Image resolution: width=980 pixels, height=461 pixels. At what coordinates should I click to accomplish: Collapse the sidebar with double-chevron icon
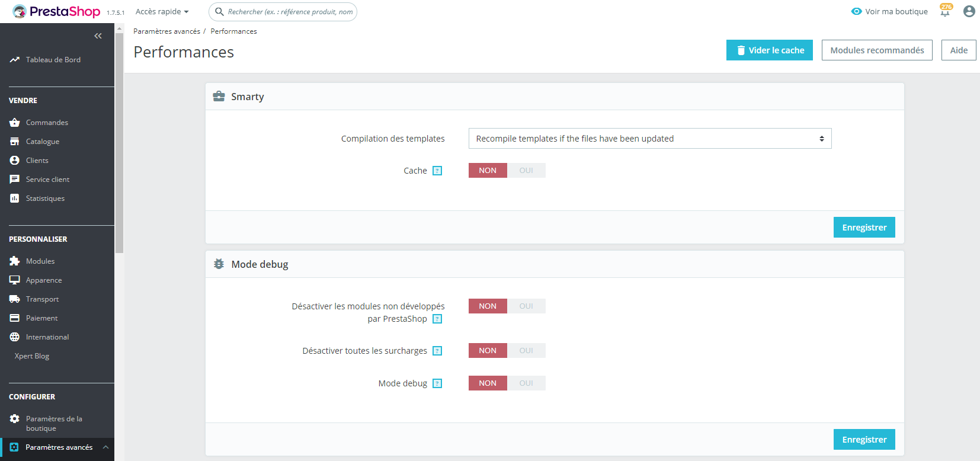click(x=98, y=36)
